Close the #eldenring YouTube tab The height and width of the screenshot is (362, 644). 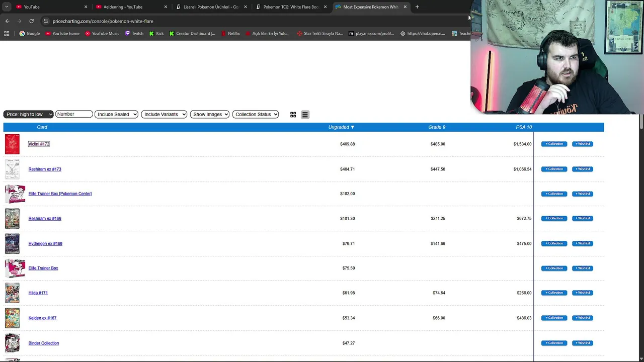(166, 7)
